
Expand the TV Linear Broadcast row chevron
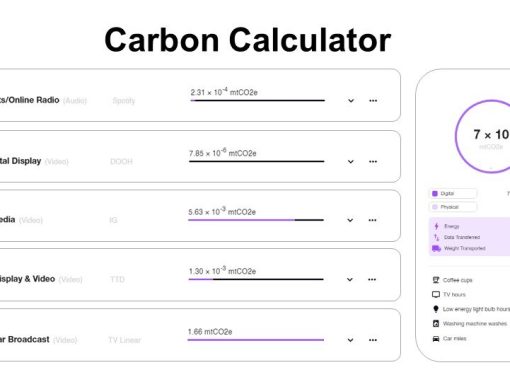coord(350,340)
